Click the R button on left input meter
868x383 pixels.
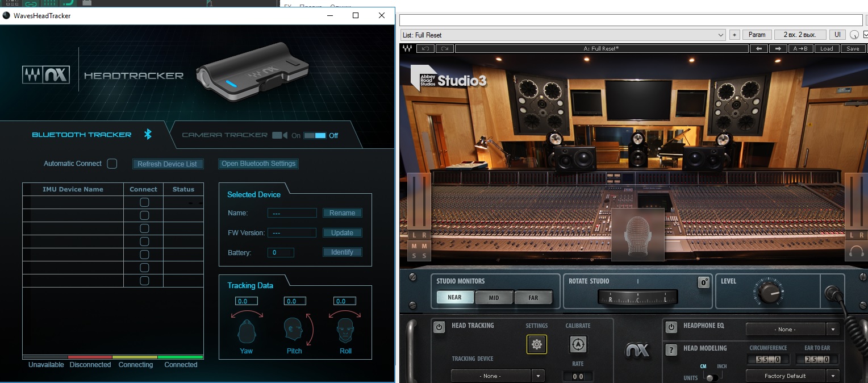tap(425, 235)
